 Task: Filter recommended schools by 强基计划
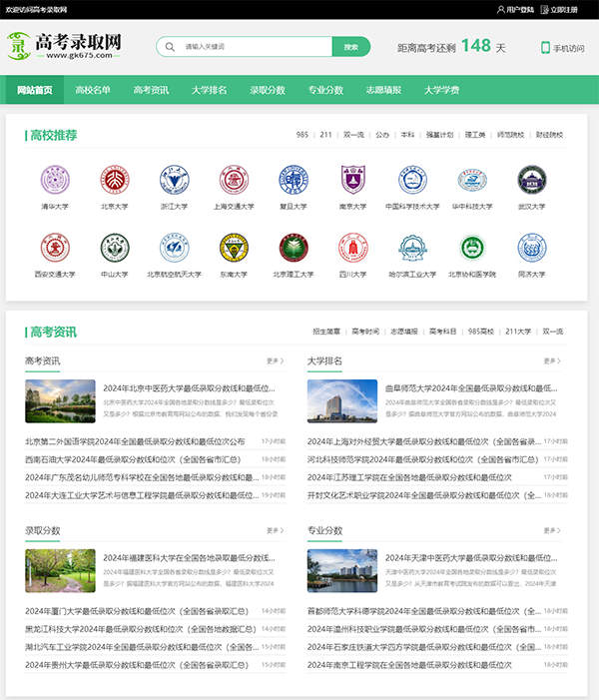439,135
